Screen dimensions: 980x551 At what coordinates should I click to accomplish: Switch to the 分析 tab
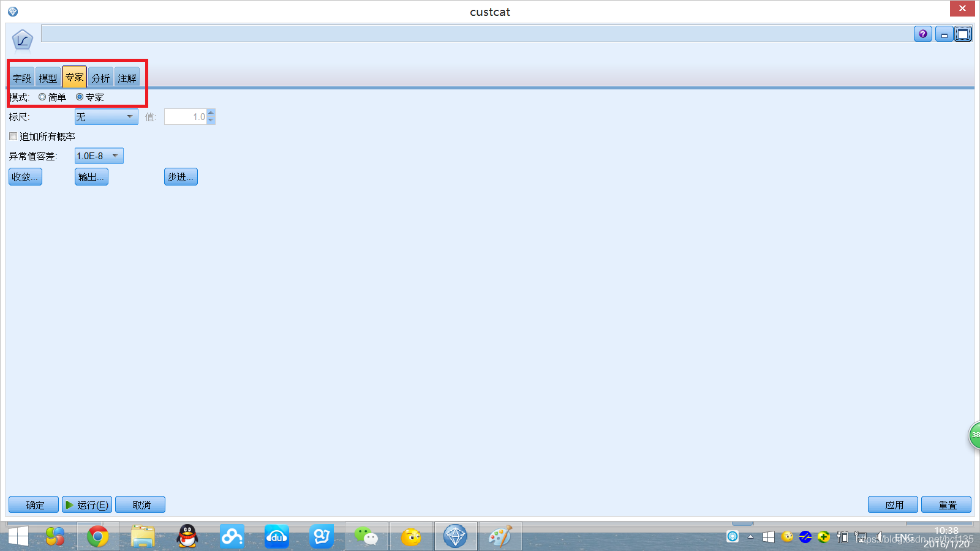tap(101, 78)
